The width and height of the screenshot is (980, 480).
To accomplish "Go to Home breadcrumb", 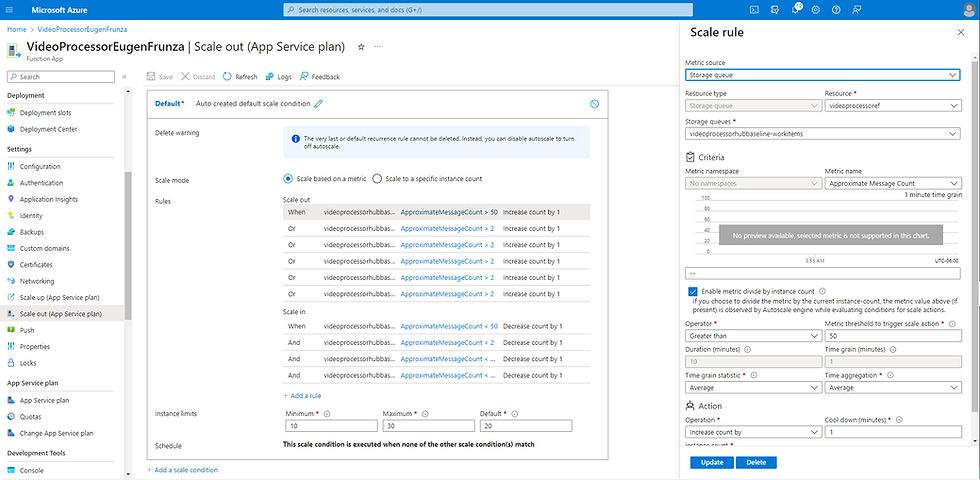I will coord(17,29).
